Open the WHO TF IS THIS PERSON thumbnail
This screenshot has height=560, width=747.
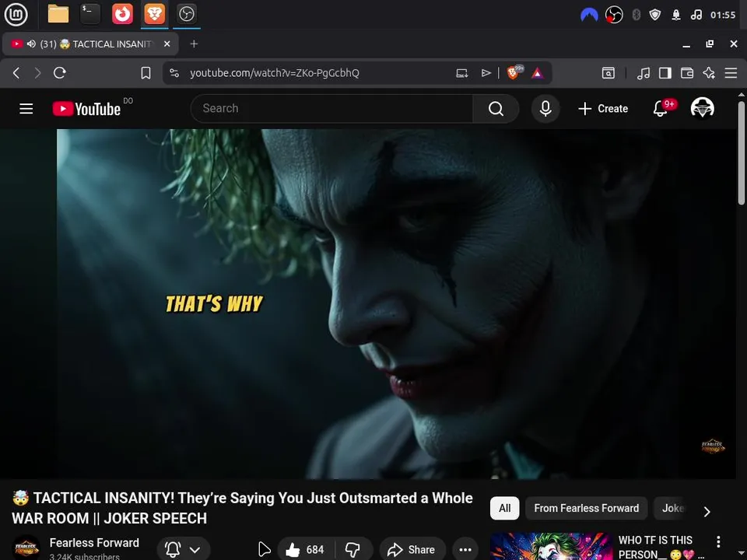pyautogui.click(x=551, y=546)
